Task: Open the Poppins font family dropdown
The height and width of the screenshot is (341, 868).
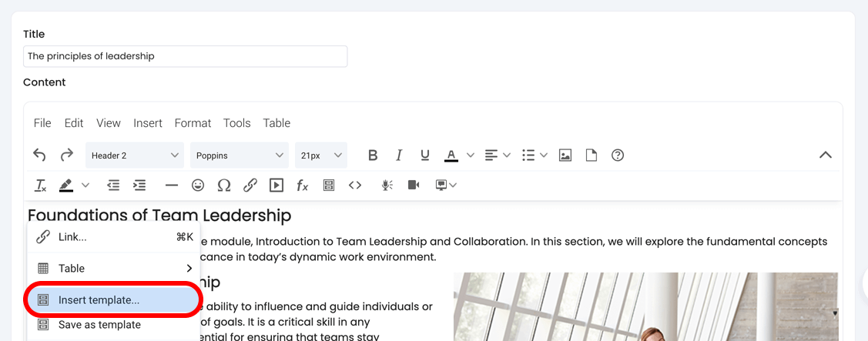Action: [x=240, y=155]
